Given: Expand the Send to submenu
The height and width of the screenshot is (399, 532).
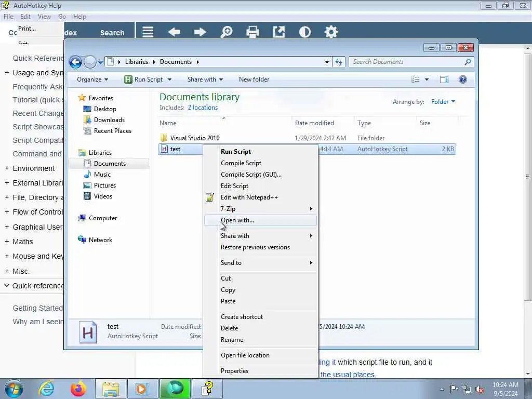Looking at the screenshot, I should point(261,262).
